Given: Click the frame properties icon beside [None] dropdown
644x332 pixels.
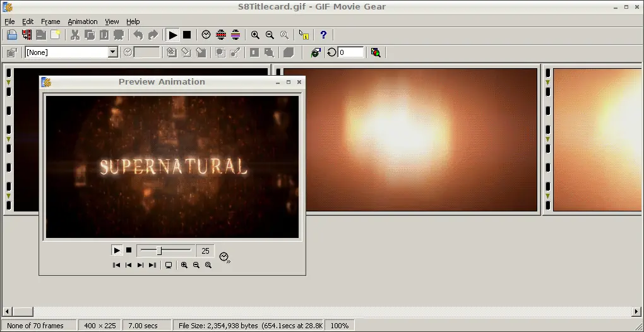Looking at the screenshot, I should click(x=12, y=52).
